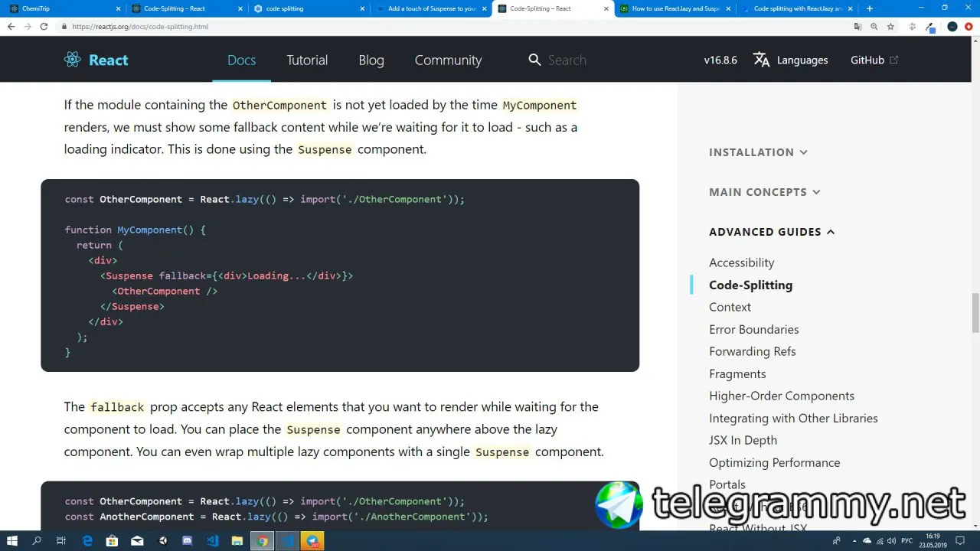Close the ChemiTrip browser tab
The height and width of the screenshot is (551, 980).
click(118, 8)
